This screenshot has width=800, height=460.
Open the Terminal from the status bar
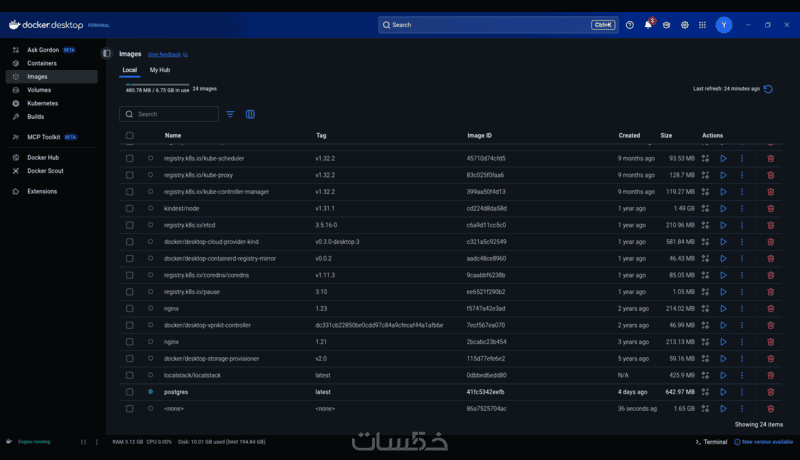pos(711,442)
